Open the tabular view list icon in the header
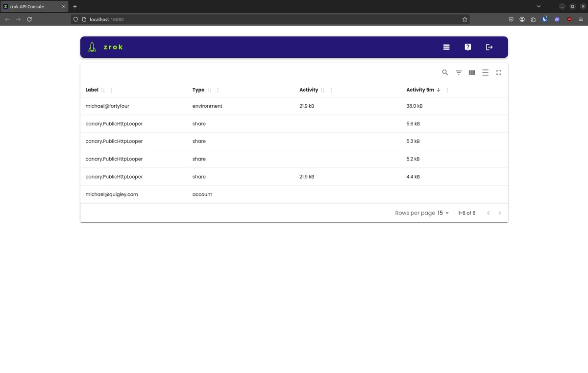 click(446, 47)
